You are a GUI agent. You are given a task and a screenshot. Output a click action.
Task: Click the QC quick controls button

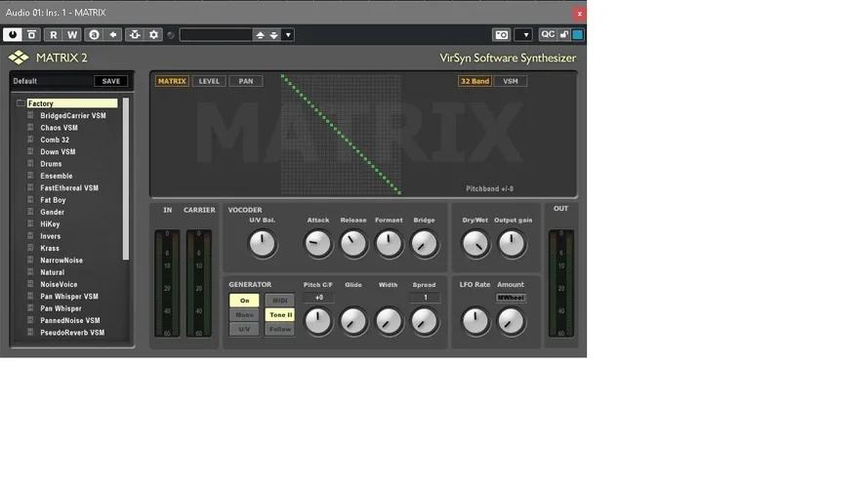548,34
